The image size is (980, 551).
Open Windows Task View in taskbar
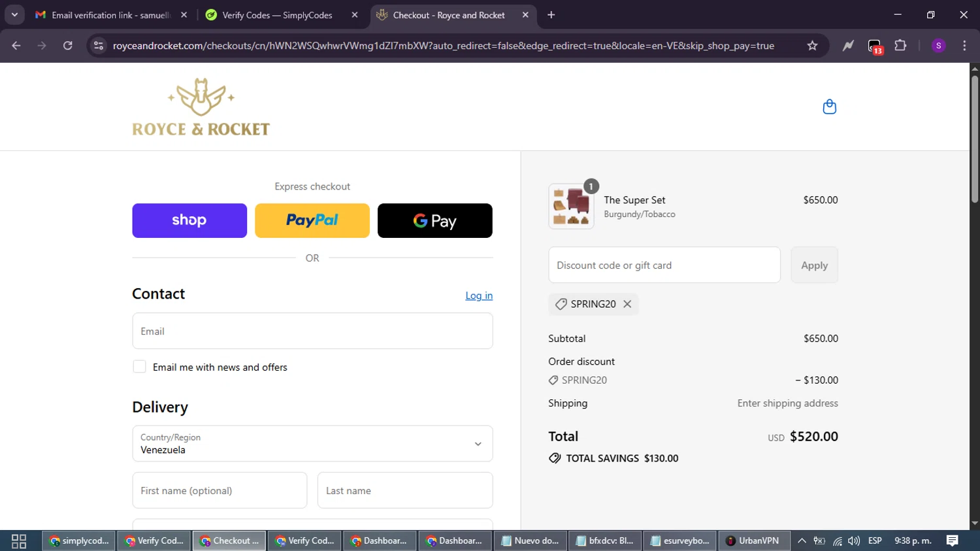click(19, 541)
